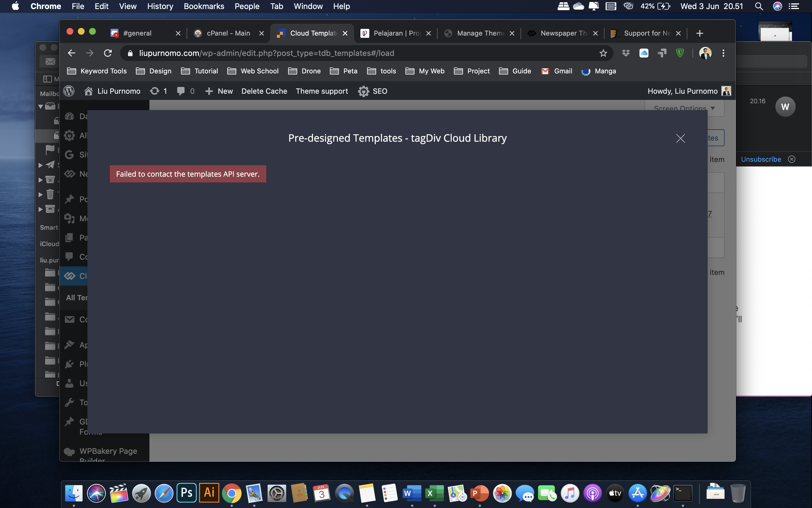Click New in the WordPress admin bar

(219, 91)
